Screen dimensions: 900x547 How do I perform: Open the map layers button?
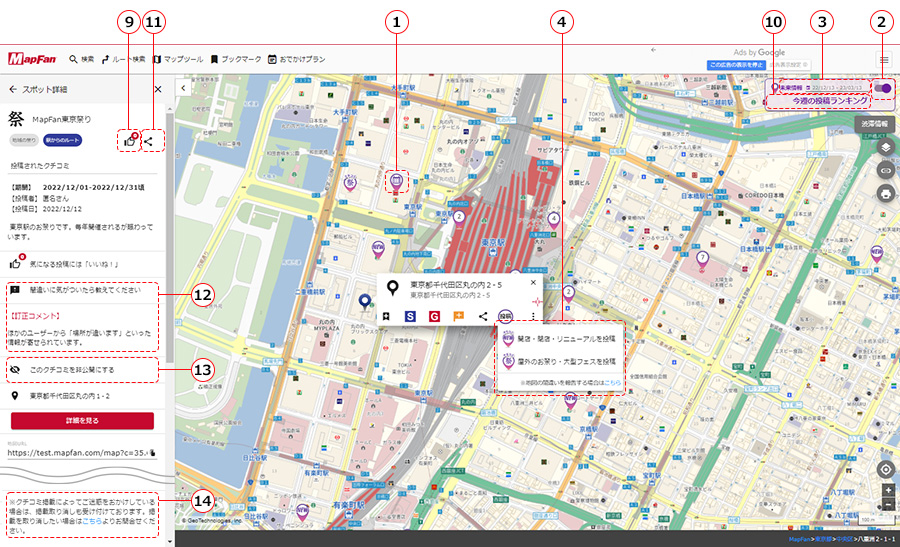pos(886,148)
